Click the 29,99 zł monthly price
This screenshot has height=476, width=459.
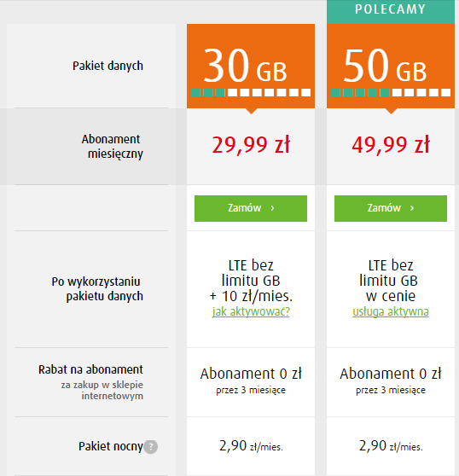tap(251, 145)
